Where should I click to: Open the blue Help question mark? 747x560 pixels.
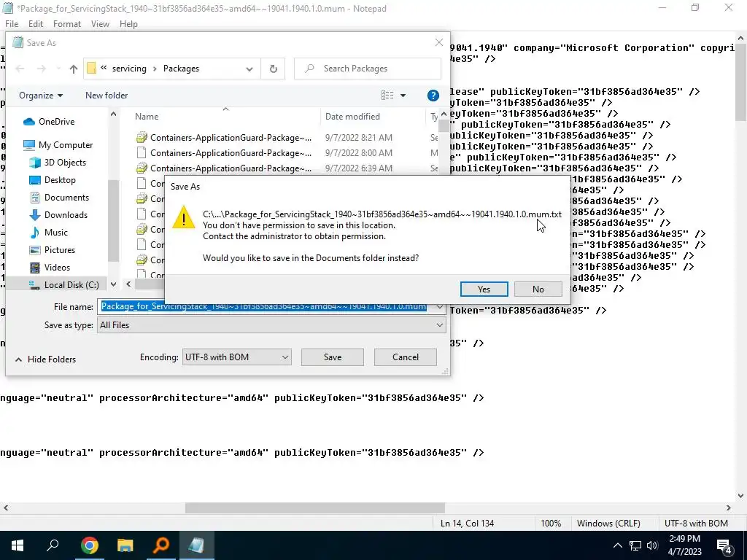(x=433, y=96)
